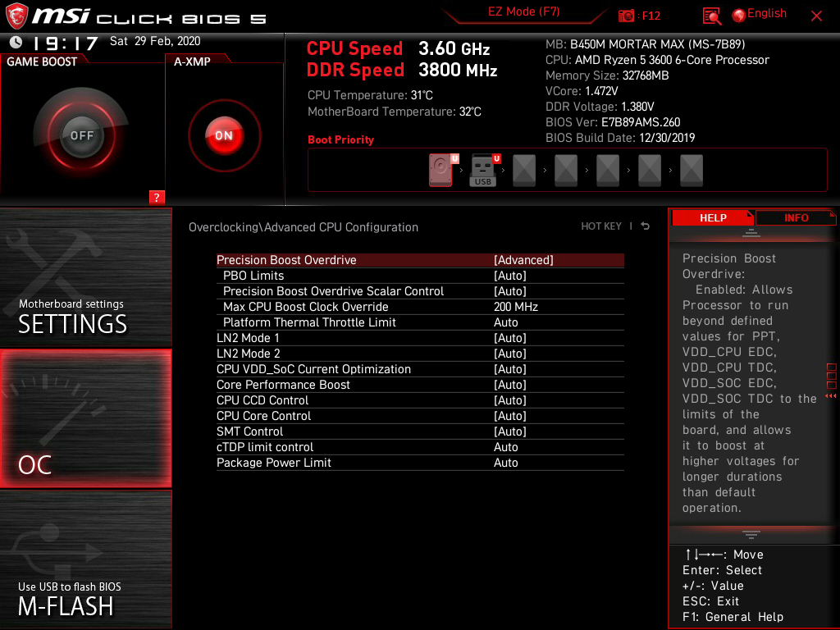The image size is (840, 630).
Task: Click the red collapse arrows on right edge
Action: point(831,396)
